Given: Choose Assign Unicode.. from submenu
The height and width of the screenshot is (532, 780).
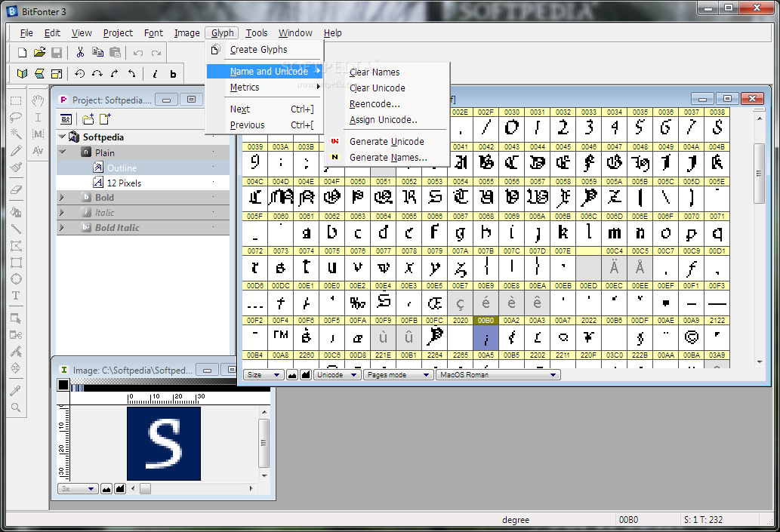Looking at the screenshot, I should [383, 120].
